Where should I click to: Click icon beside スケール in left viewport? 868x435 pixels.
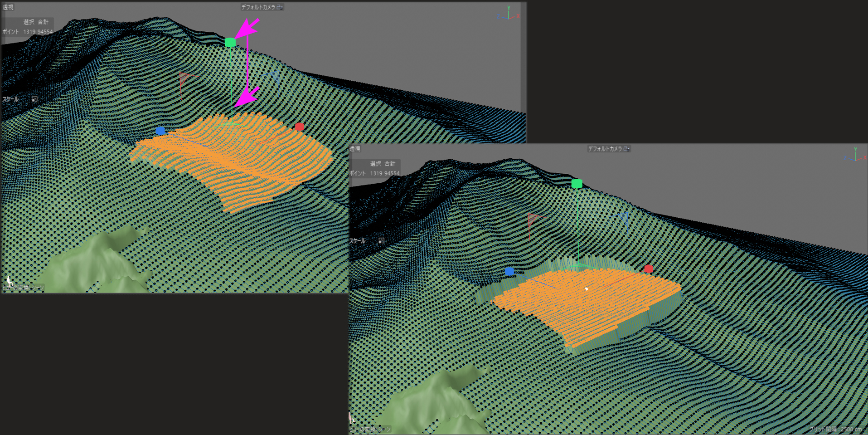(x=34, y=99)
